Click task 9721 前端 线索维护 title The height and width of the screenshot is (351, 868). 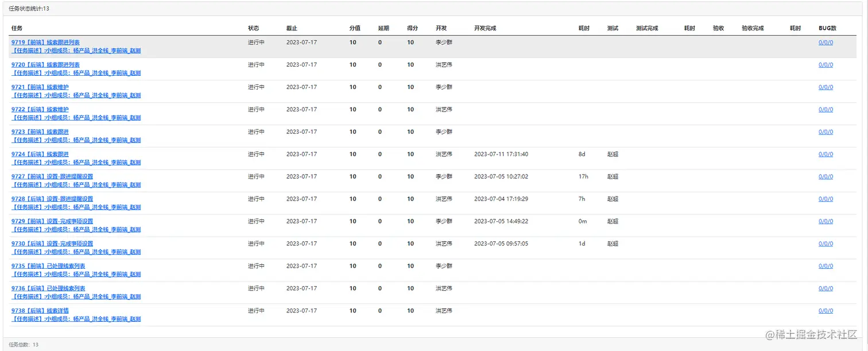(40, 87)
